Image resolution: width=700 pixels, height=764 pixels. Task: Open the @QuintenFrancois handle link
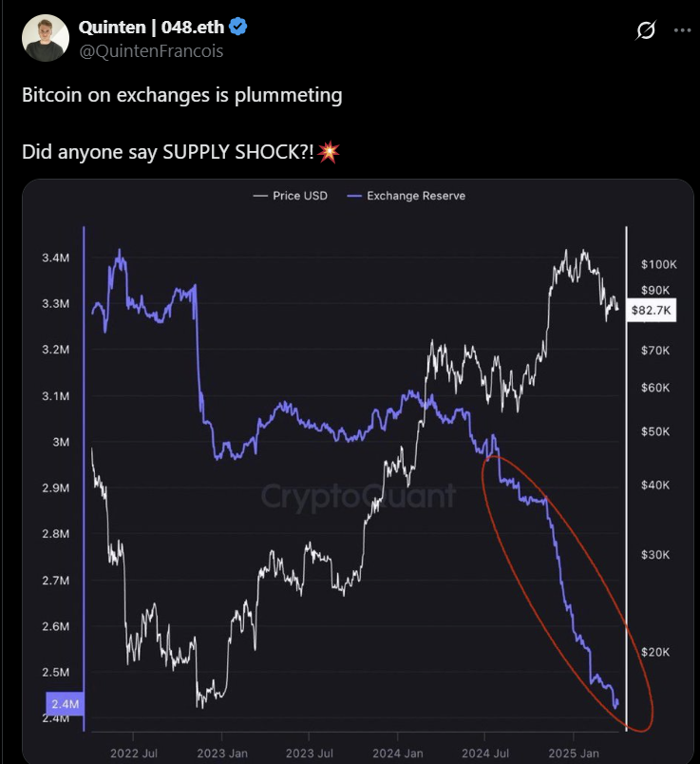point(152,51)
